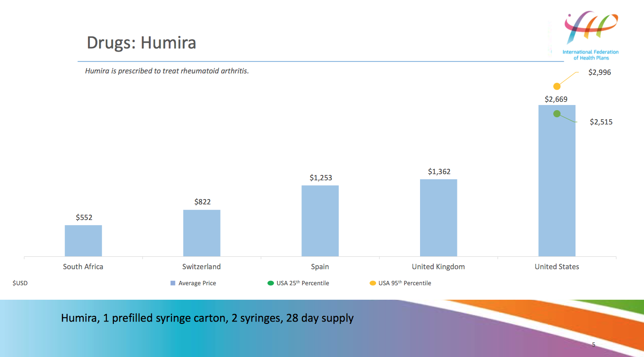This screenshot has width=644, height=357.
Task: Select the Spain average price bar
Action: coord(320,221)
